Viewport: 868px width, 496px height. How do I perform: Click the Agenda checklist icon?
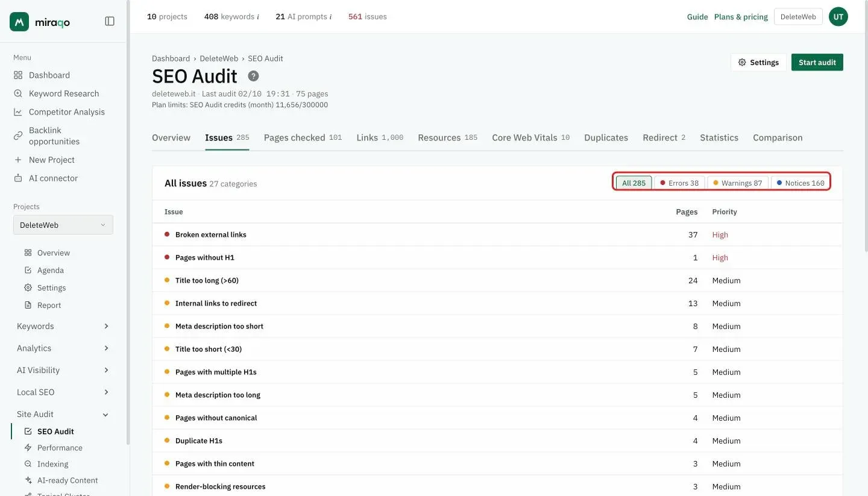point(28,271)
